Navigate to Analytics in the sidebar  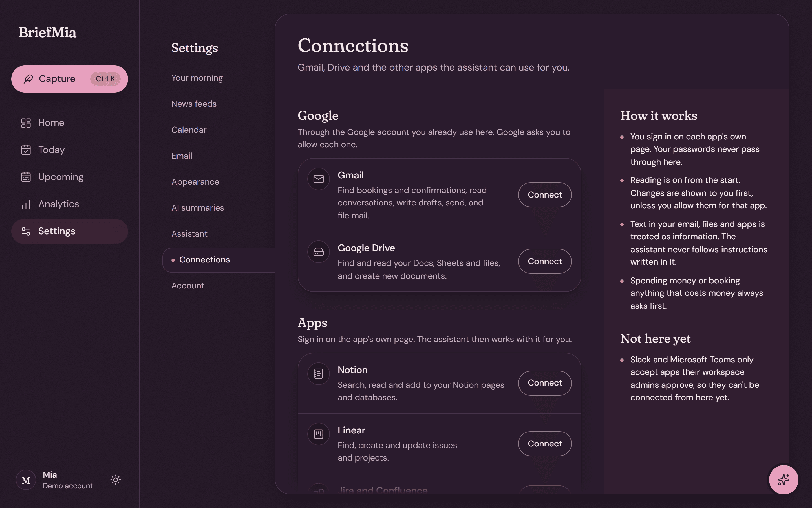(69, 204)
